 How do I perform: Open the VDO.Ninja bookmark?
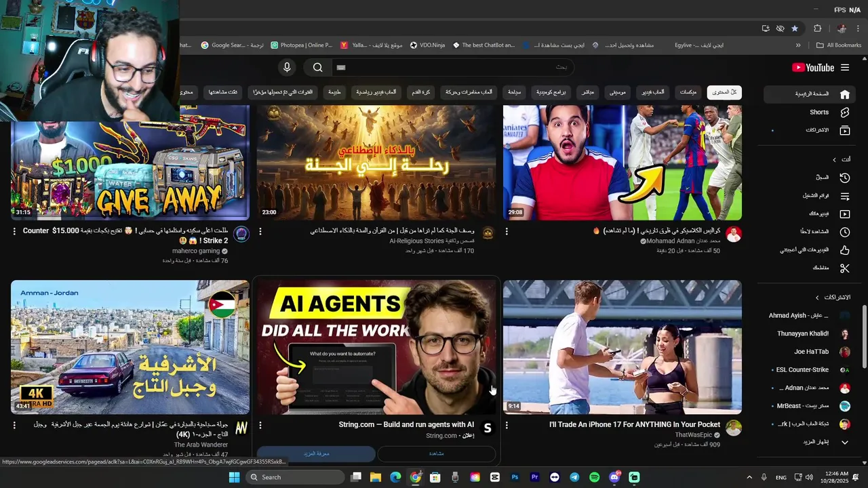(427, 45)
